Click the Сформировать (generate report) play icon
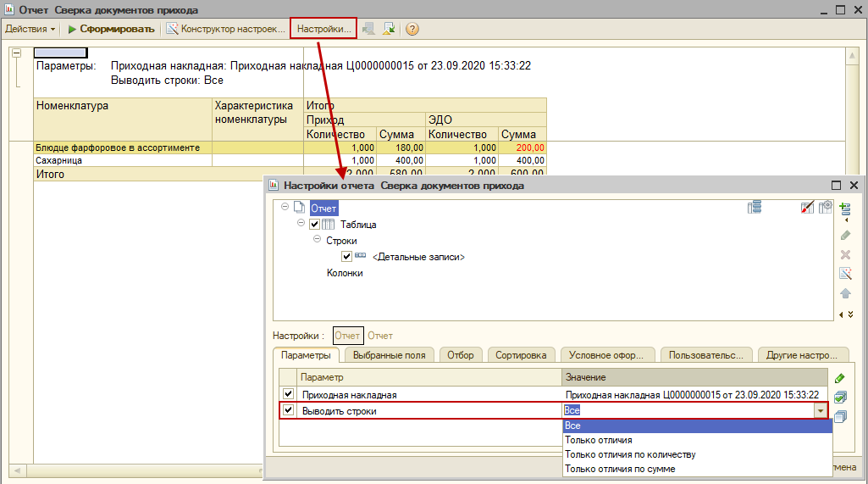Image resolution: width=868 pixels, height=484 pixels. [x=72, y=29]
